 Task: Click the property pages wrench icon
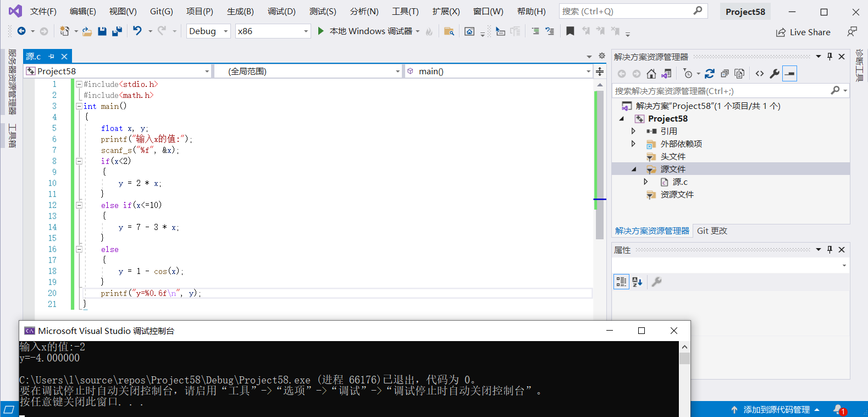[656, 282]
